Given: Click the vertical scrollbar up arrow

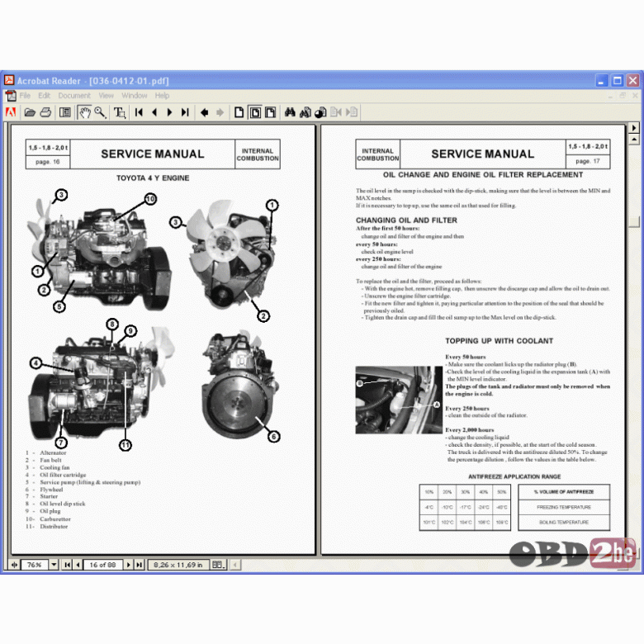Looking at the screenshot, I should (x=634, y=140).
